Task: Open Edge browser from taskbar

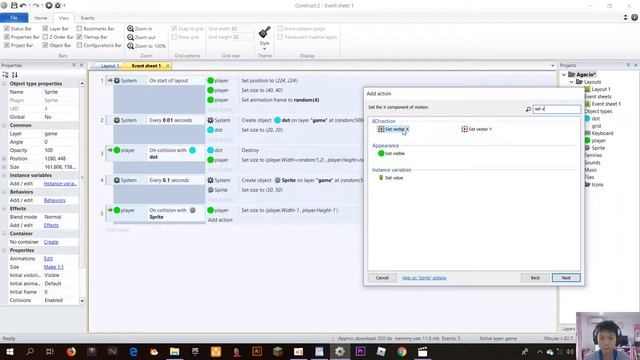Action: (x=133, y=351)
